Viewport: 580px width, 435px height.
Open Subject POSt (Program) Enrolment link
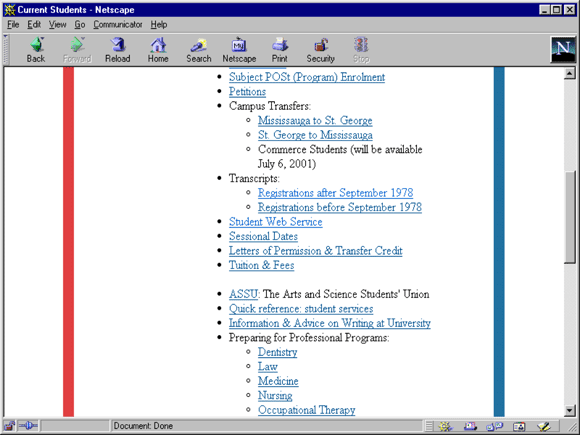[x=307, y=77]
